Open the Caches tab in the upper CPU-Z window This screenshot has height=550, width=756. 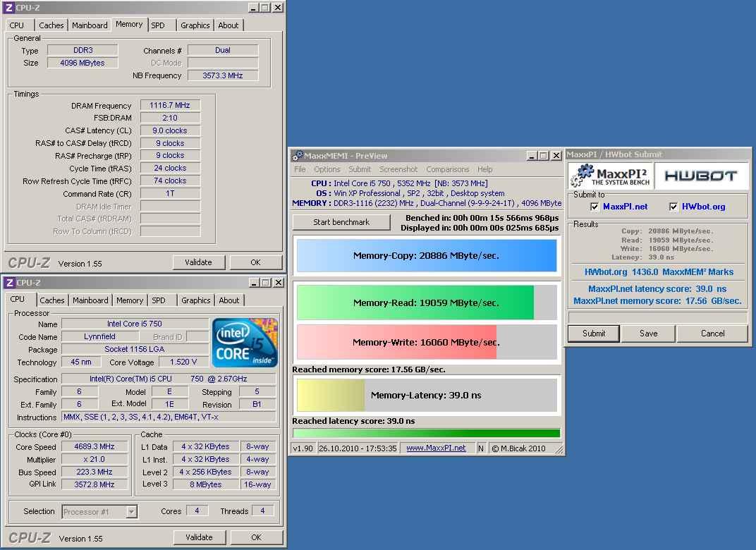click(x=51, y=25)
